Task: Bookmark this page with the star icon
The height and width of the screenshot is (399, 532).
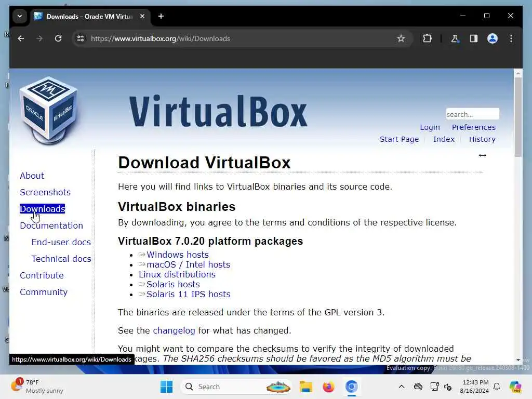Action: [401, 38]
